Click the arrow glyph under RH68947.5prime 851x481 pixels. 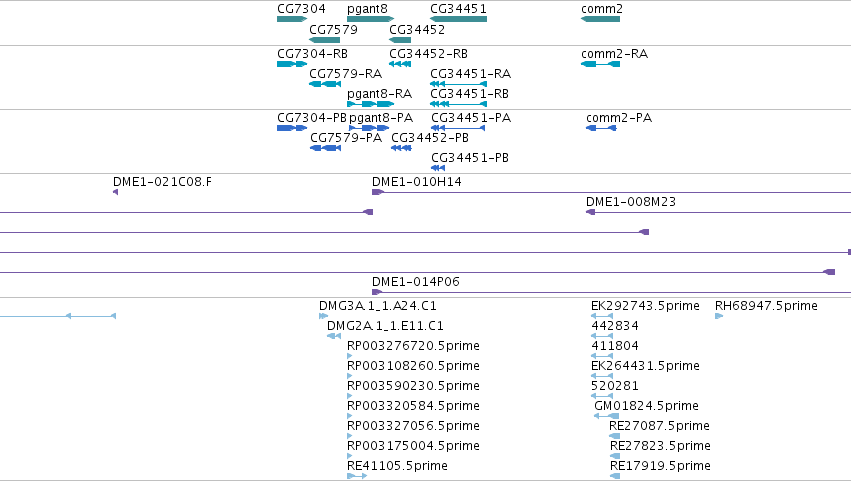pyautogui.click(x=719, y=316)
